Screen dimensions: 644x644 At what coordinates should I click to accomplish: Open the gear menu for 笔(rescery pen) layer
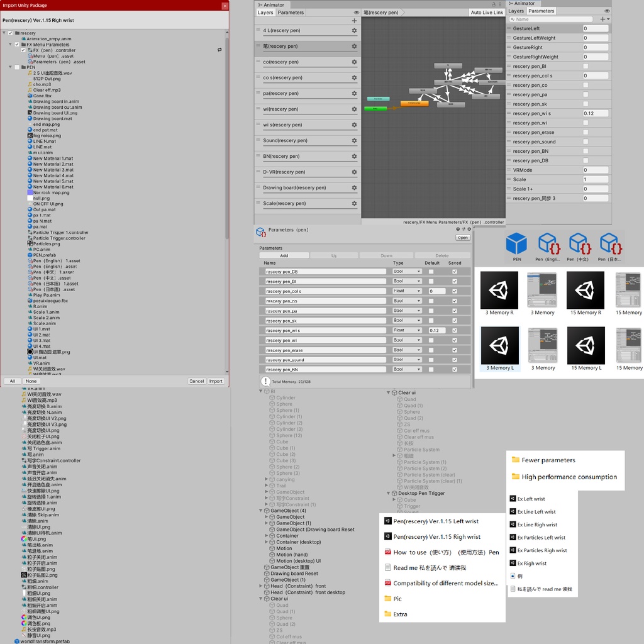(353, 45)
